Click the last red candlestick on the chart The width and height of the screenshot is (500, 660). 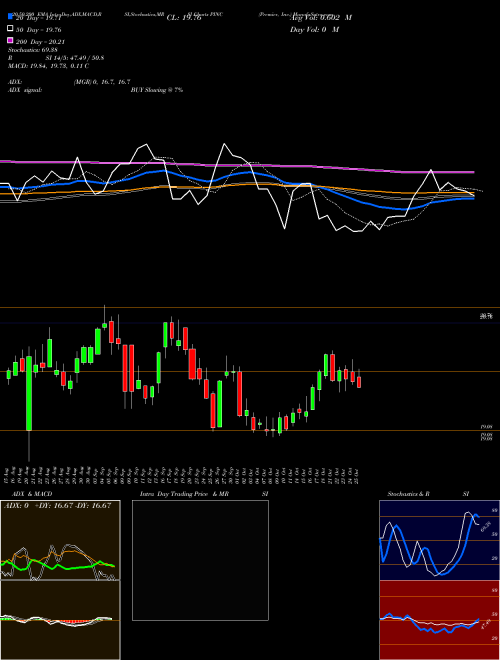(359, 382)
